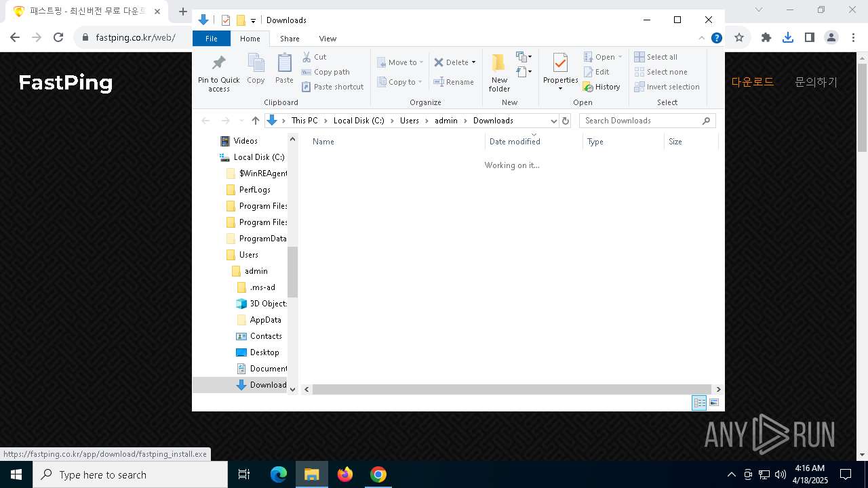Click Local Disk (C:) breadcrumb
Viewport: 868px width, 488px height.
[359, 121]
